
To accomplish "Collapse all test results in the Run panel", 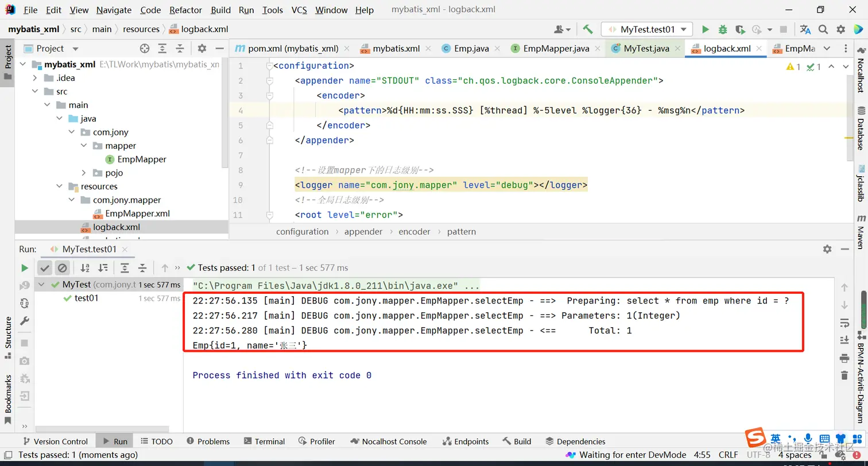I will (x=142, y=268).
